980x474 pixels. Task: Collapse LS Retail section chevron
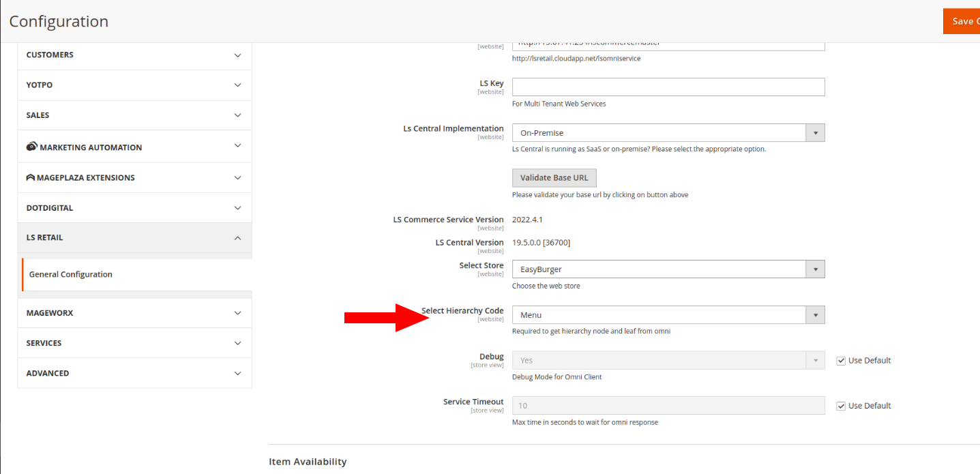pyautogui.click(x=237, y=238)
